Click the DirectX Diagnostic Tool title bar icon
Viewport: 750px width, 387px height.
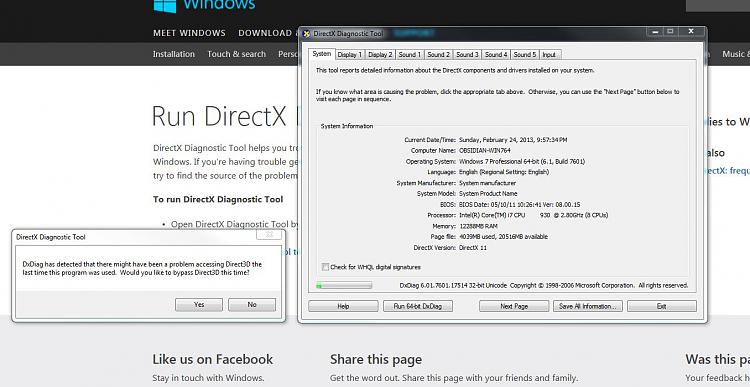pos(307,33)
